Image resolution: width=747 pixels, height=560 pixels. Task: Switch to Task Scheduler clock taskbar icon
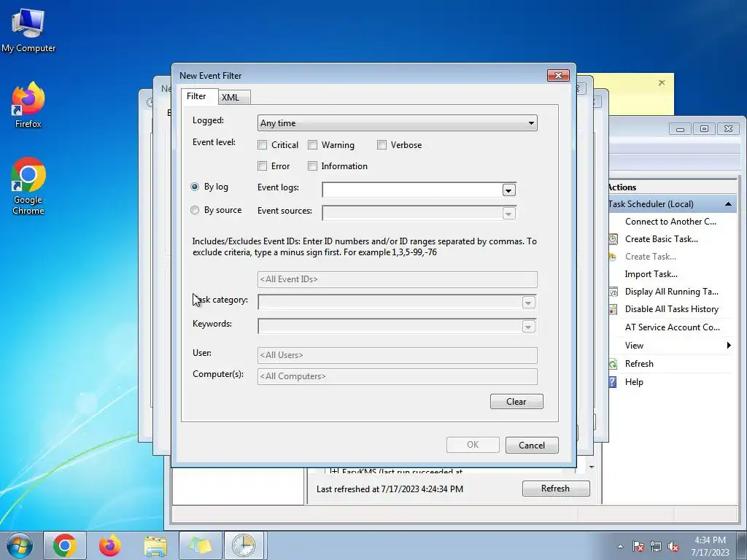click(244, 545)
